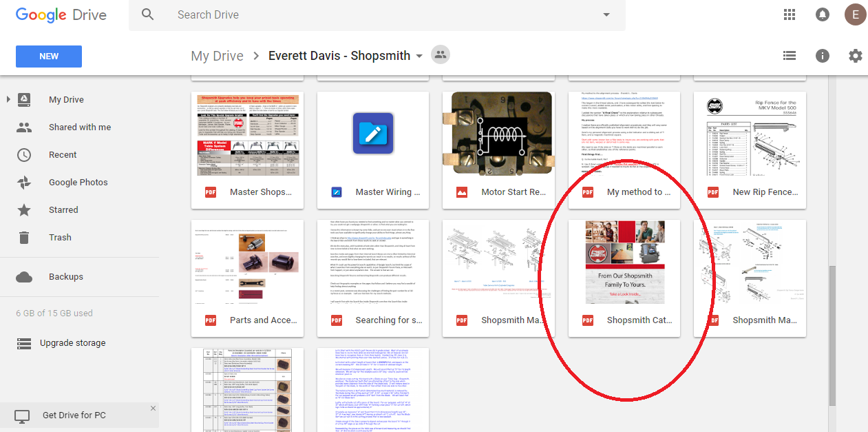The width and height of the screenshot is (868, 432).
Task: Click the Google Drive logo
Action: [61, 15]
